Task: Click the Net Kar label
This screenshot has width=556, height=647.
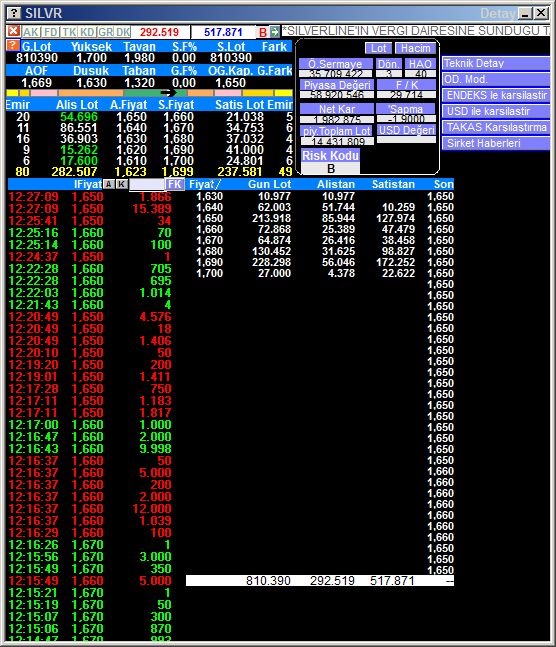Action: point(337,109)
